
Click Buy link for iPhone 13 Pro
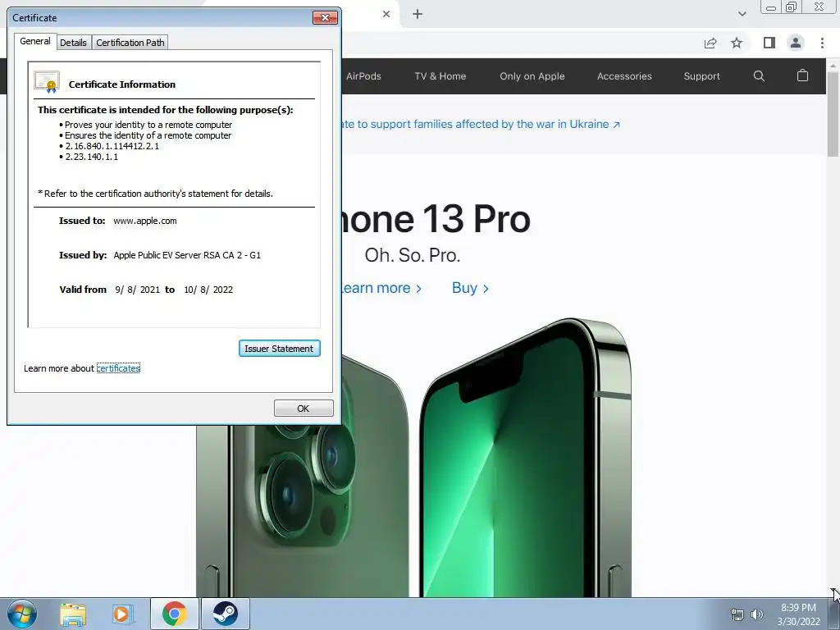tap(470, 288)
